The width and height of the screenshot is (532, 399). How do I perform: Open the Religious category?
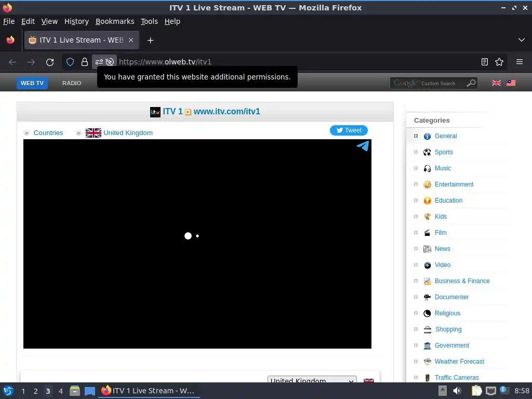click(x=447, y=313)
